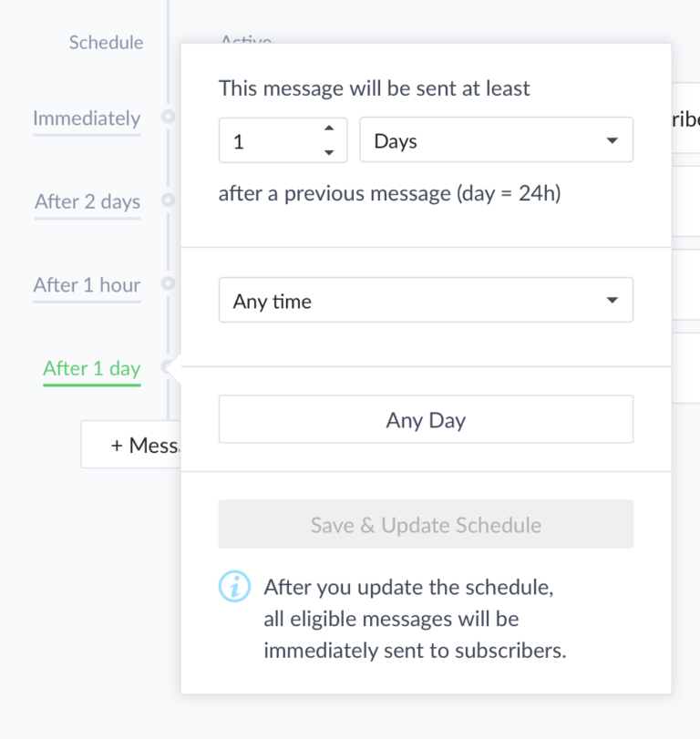This screenshot has width=700, height=739.
Task: Click the info icon beside the update note
Action: 234,587
